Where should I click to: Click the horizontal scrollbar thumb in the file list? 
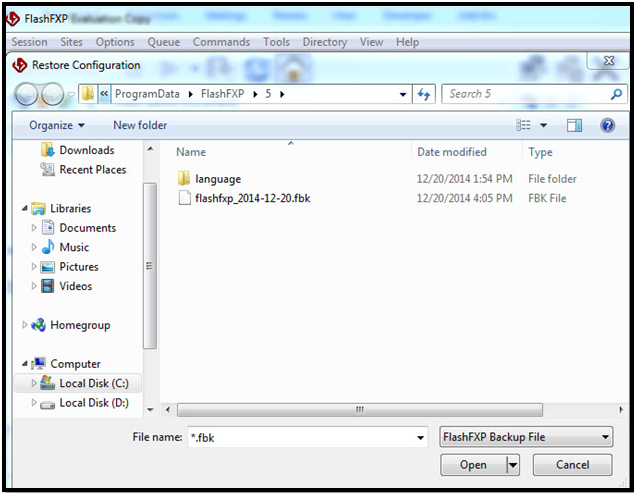[x=359, y=410]
